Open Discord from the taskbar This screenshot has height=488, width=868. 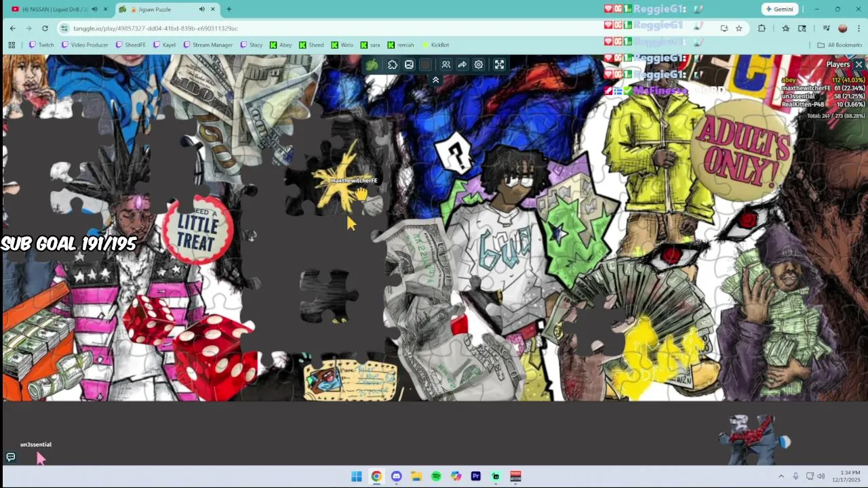(x=396, y=476)
